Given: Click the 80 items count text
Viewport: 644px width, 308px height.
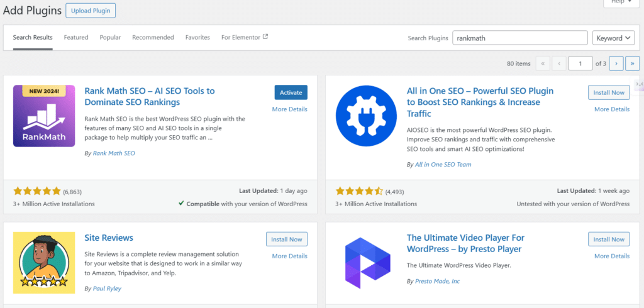Looking at the screenshot, I should click(519, 63).
